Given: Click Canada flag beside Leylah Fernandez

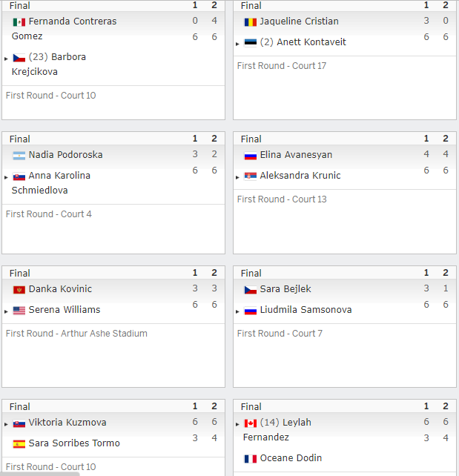Looking at the screenshot, I should [251, 423].
